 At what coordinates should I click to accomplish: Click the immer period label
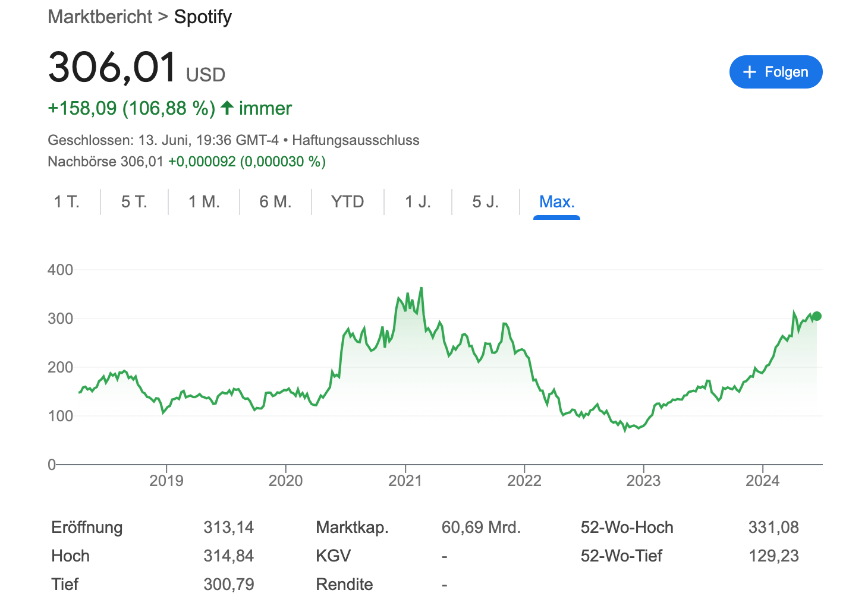coord(265,108)
